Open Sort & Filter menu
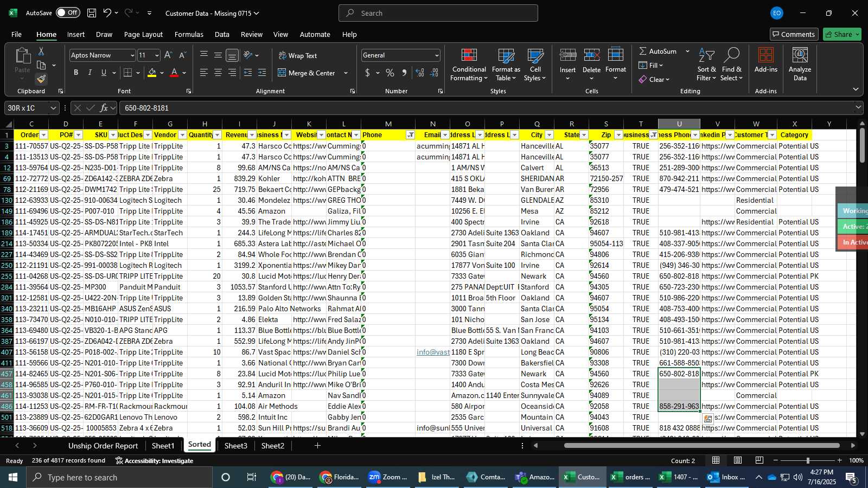Viewport: 868px width, 488px height. 706,65
